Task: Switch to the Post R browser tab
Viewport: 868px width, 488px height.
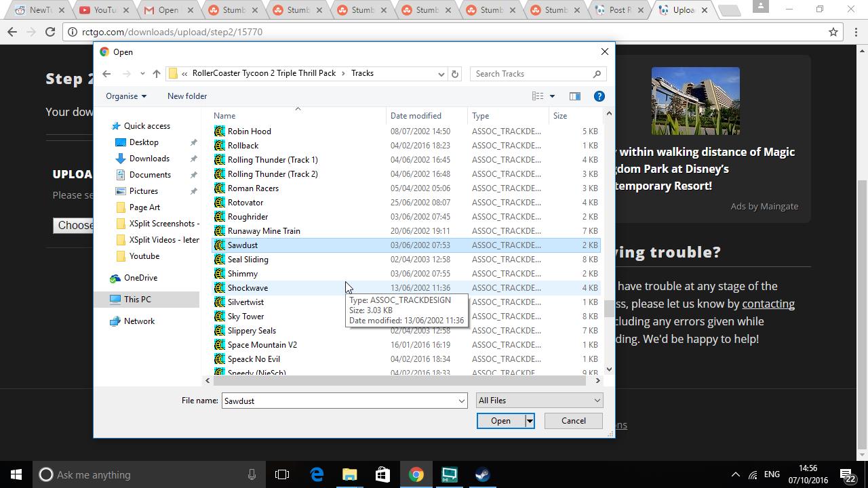Action: [620, 10]
